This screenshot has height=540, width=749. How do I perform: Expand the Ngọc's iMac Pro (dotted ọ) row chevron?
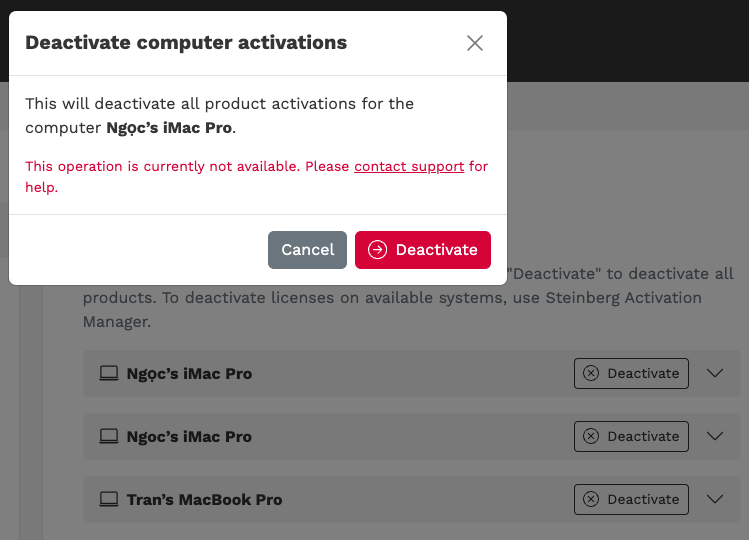(x=714, y=374)
